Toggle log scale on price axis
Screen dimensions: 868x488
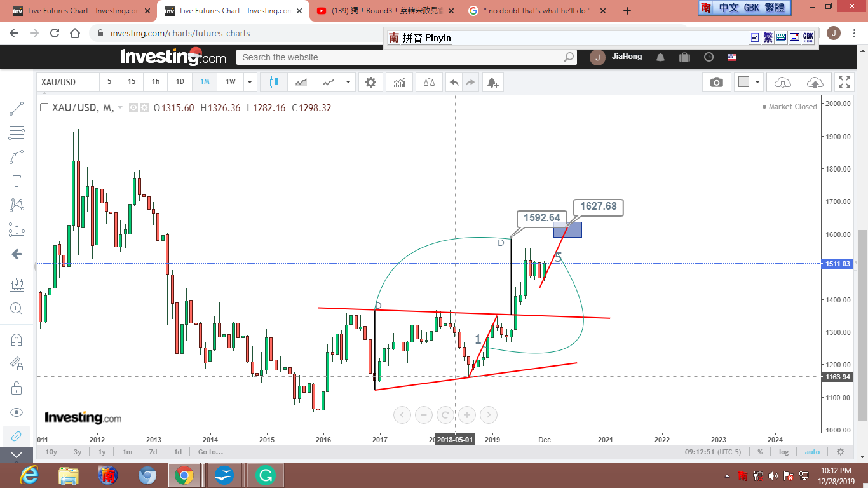click(x=784, y=452)
